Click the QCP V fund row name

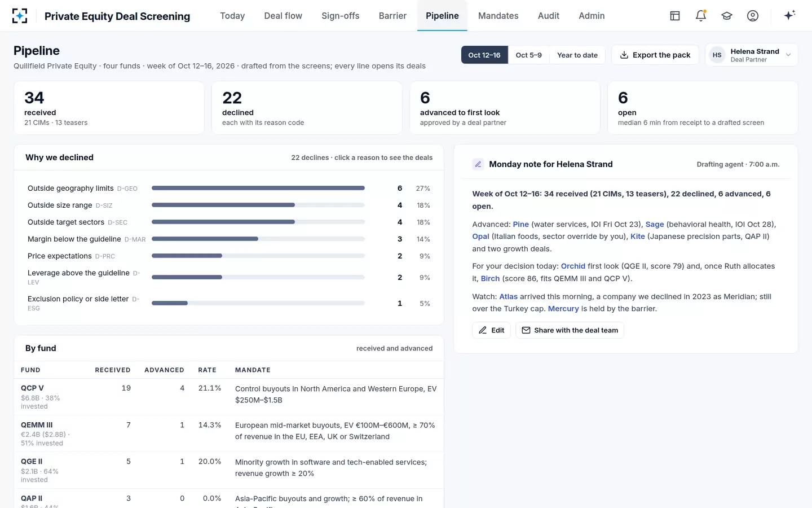click(32, 388)
